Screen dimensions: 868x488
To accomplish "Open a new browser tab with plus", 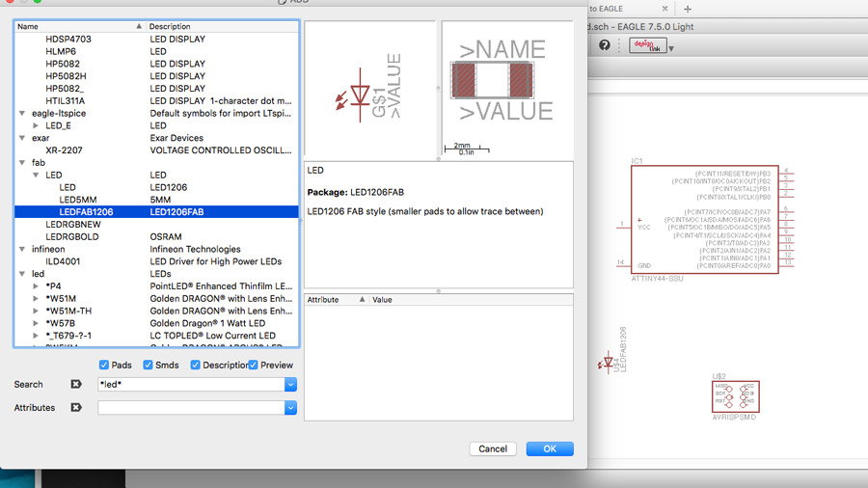I will point(688,9).
